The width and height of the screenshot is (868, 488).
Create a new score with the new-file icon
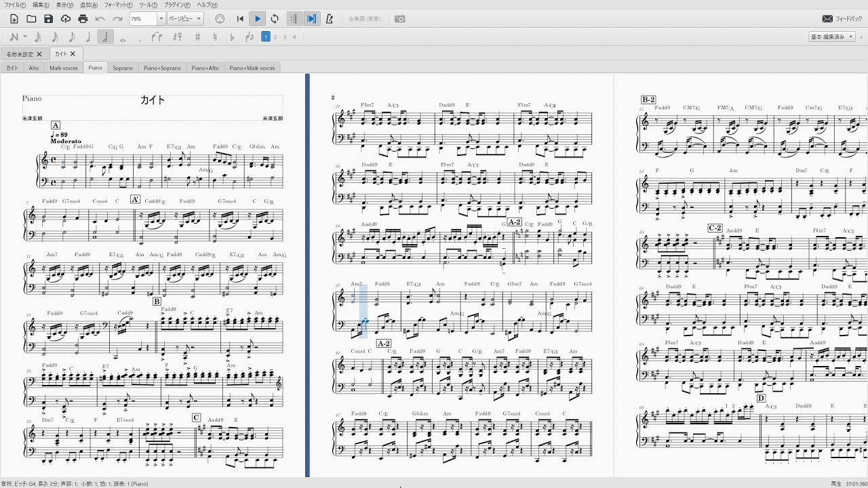tap(14, 19)
